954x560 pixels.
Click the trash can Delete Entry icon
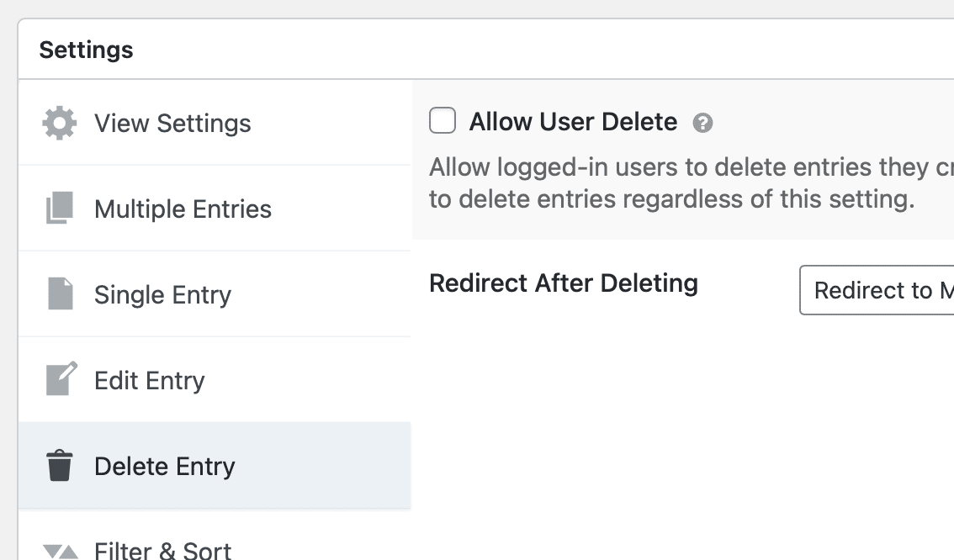60,466
